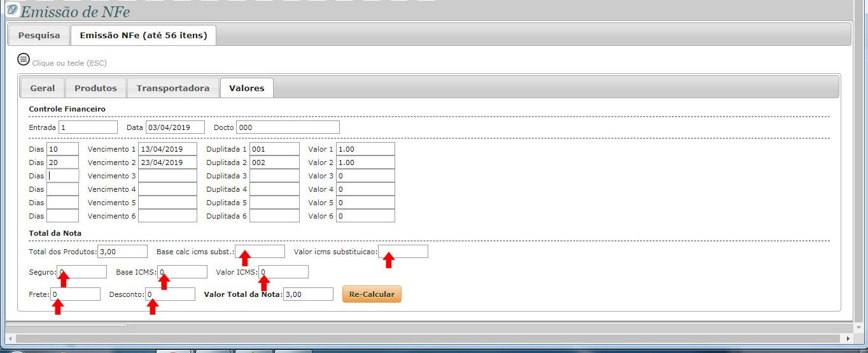Switch to the Pesquisa tab
This screenshot has height=353, width=868.
tap(39, 35)
